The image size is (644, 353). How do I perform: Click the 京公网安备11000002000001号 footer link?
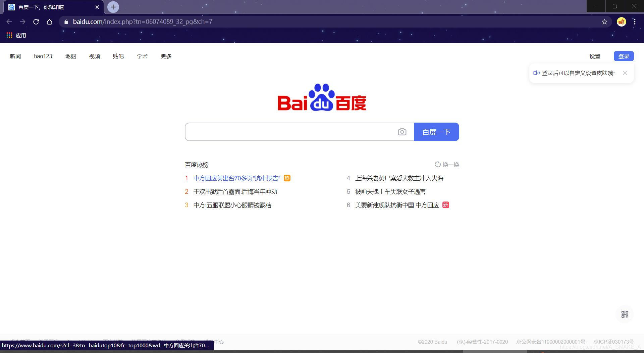tap(550, 342)
